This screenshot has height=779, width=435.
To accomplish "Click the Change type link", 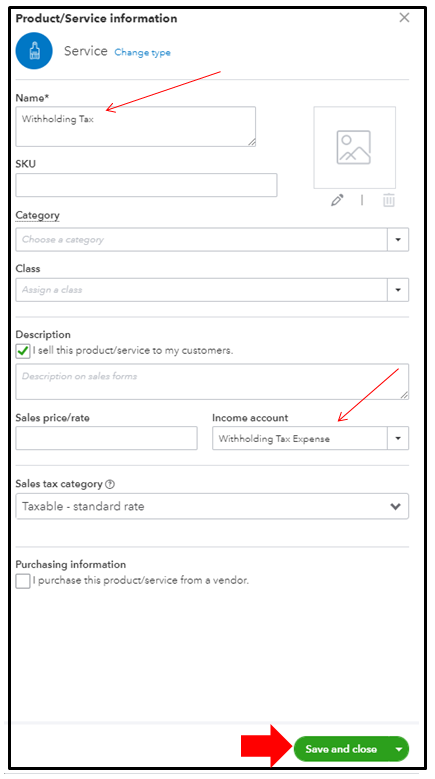I will [143, 52].
